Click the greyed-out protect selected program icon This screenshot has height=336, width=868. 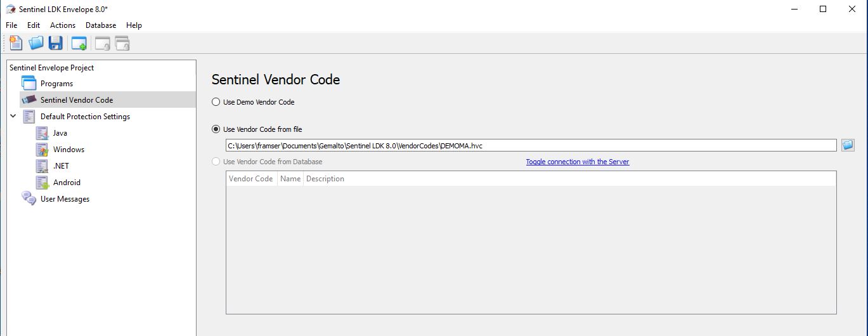pyautogui.click(x=102, y=43)
